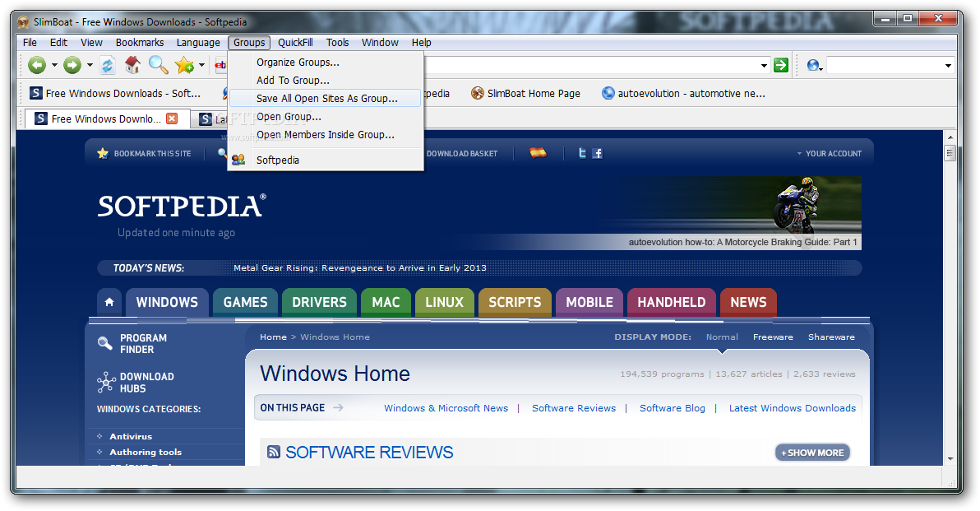980x511 pixels.
Task: Open the Back history dropdown arrow
Action: (x=54, y=65)
